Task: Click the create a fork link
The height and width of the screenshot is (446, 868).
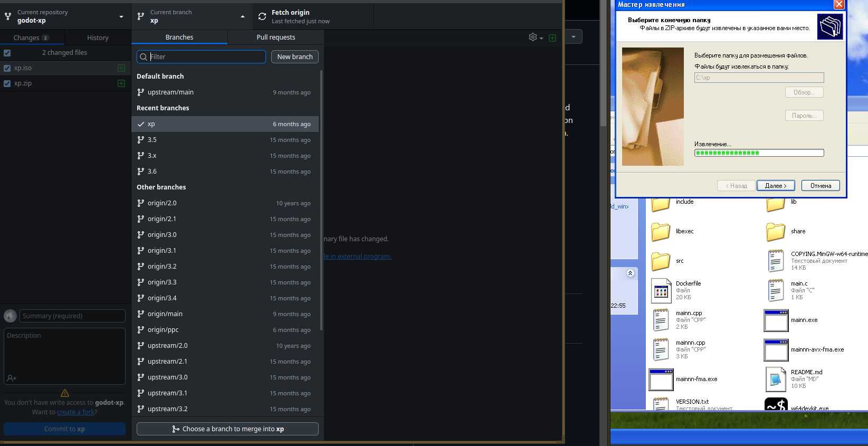Action: point(75,412)
